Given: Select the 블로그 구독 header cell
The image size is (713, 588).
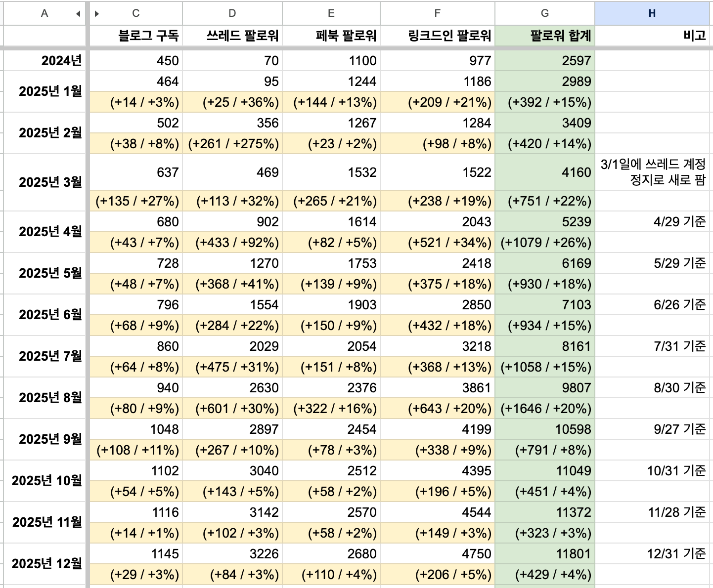Looking at the screenshot, I should pyautogui.click(x=136, y=36).
